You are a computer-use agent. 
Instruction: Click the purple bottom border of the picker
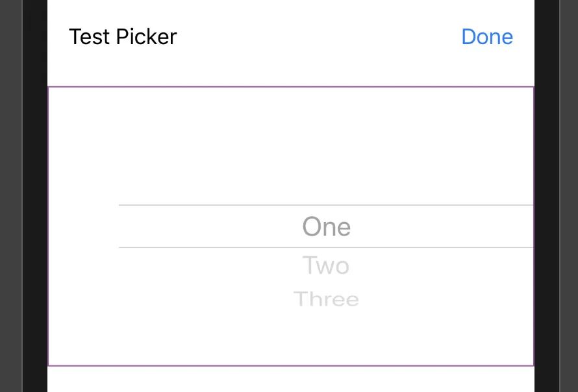(291, 365)
